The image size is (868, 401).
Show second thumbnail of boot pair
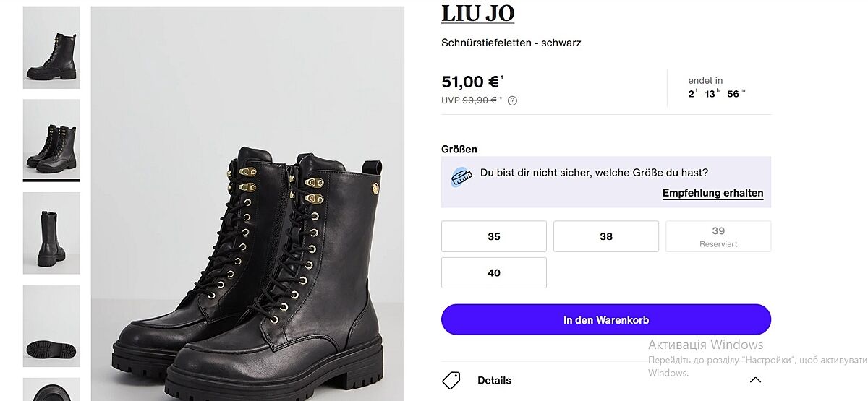point(51,139)
